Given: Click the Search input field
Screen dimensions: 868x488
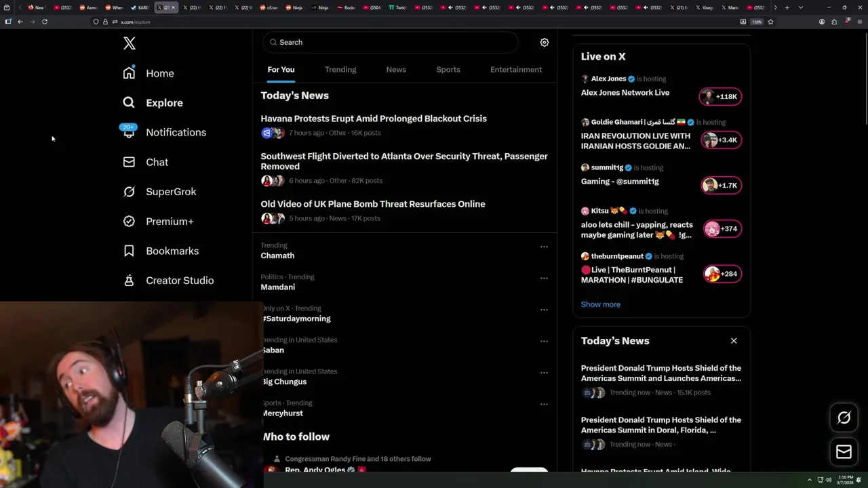Looking at the screenshot, I should [391, 42].
